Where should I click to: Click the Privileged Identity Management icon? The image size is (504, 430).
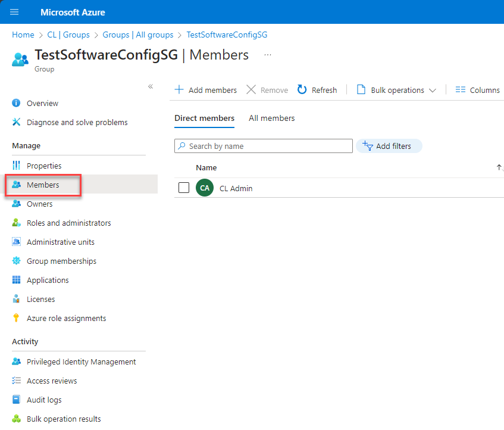click(x=16, y=362)
